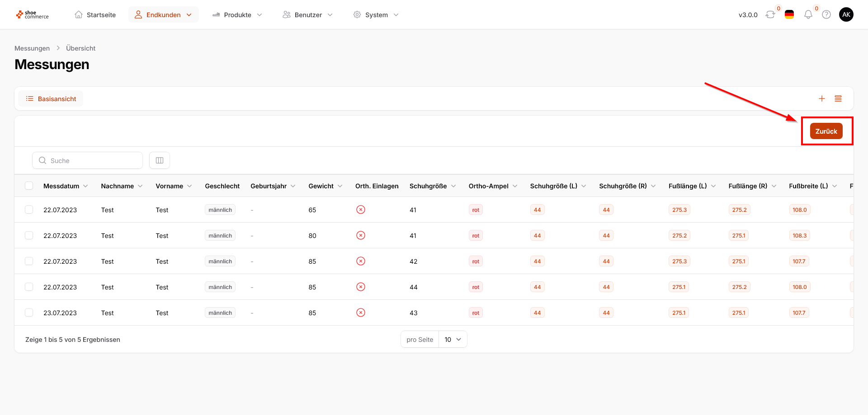Open the notifications bell

(x=808, y=15)
